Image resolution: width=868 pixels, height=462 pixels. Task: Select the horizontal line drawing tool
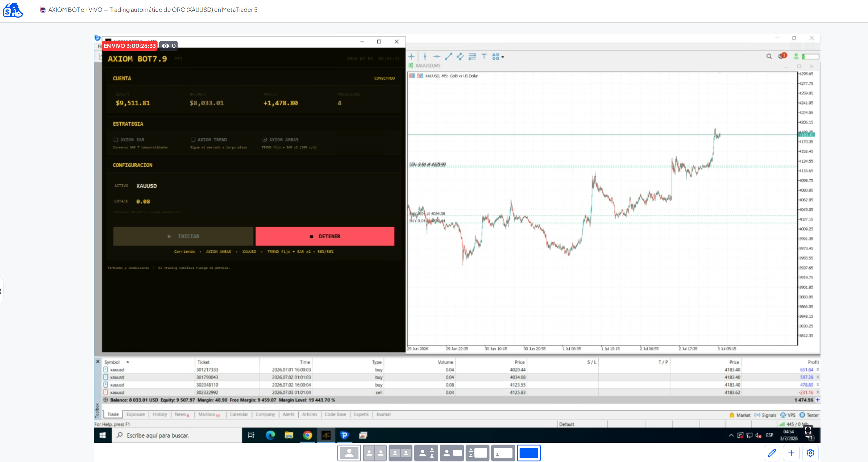[x=437, y=57]
